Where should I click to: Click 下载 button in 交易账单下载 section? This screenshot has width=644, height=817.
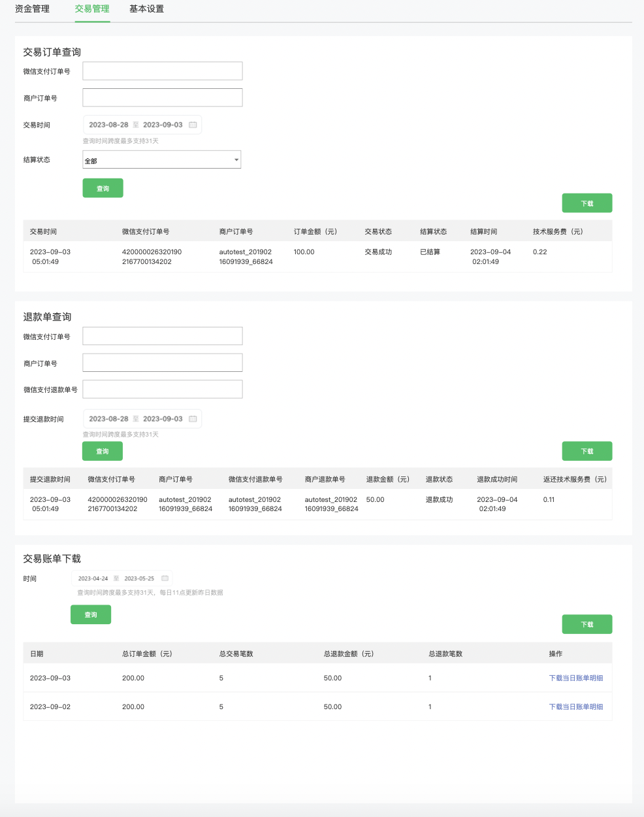[x=587, y=624]
